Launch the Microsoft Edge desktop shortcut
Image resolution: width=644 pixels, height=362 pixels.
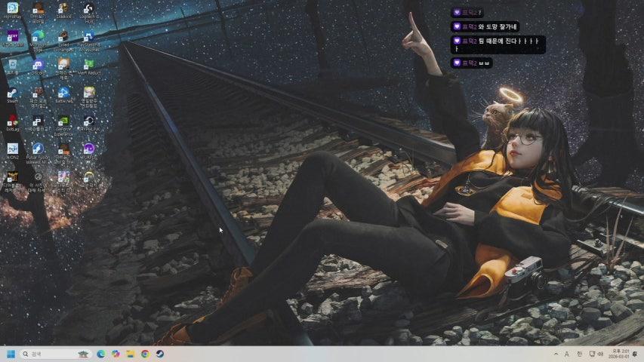click(38, 40)
